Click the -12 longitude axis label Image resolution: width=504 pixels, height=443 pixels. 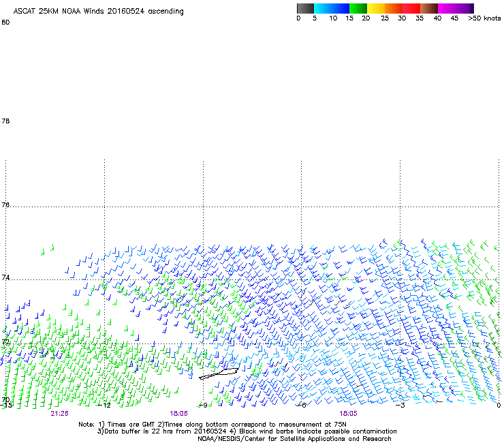[104, 406]
